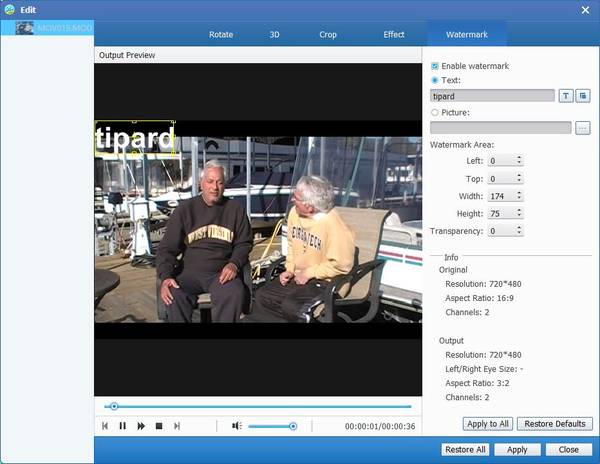Jump to the previous frame
The image size is (600, 464).
coord(105,426)
